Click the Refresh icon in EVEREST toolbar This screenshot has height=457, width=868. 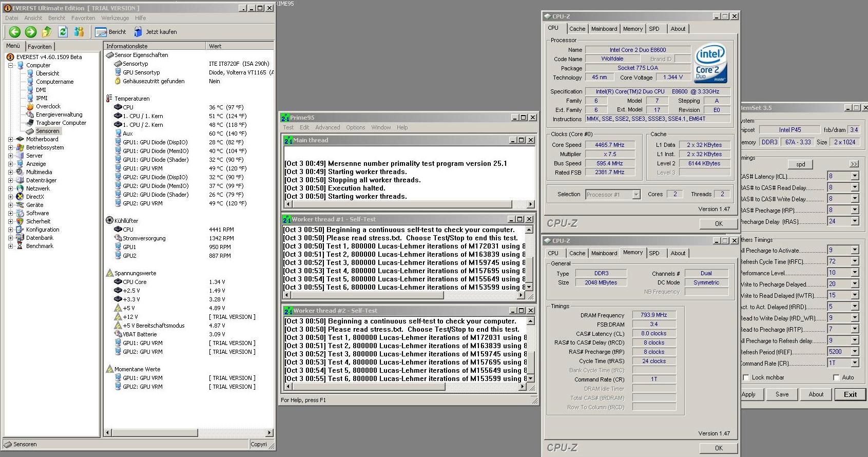point(63,32)
